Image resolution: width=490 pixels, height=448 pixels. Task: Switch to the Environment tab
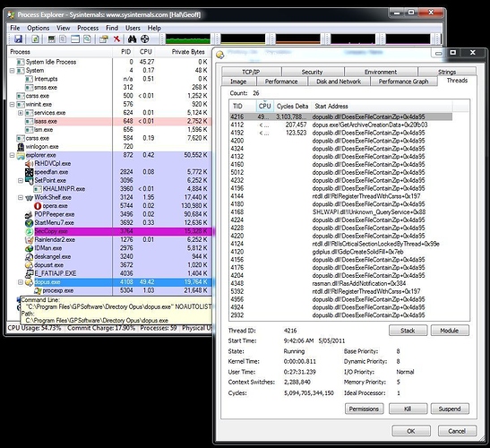(381, 72)
